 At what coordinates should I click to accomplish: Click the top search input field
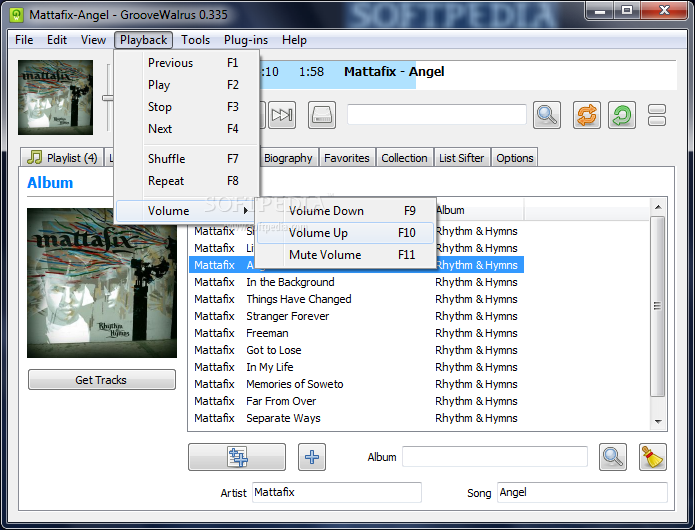tap(437, 115)
